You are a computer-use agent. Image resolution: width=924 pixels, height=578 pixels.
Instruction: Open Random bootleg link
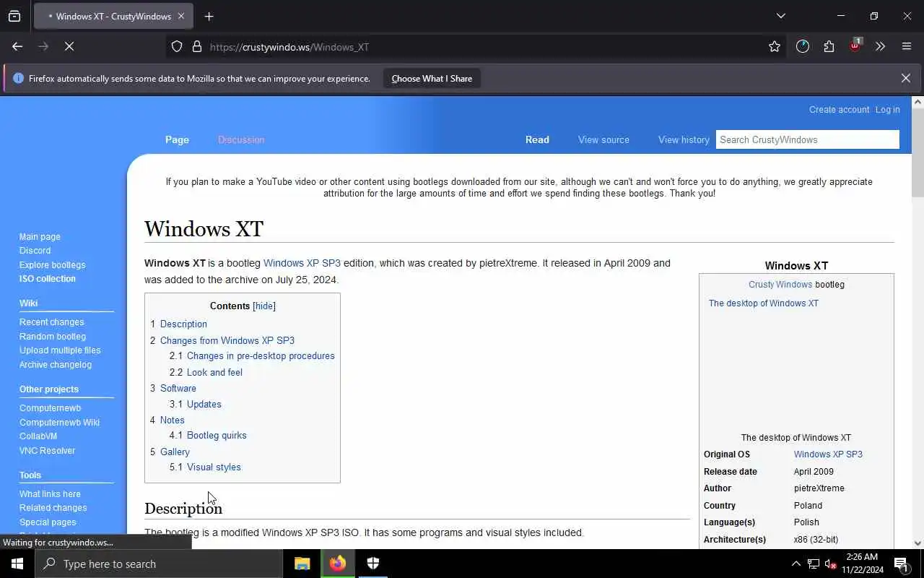pos(52,337)
